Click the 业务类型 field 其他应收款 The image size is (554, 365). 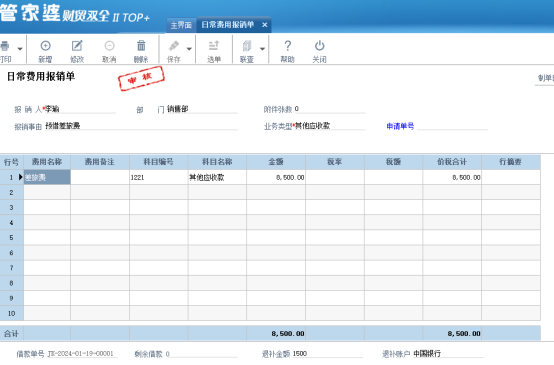click(329, 126)
